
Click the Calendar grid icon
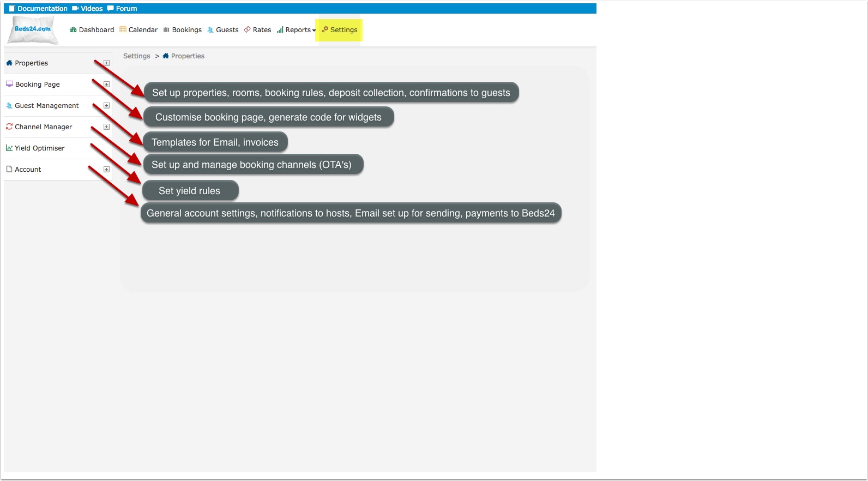pyautogui.click(x=123, y=29)
